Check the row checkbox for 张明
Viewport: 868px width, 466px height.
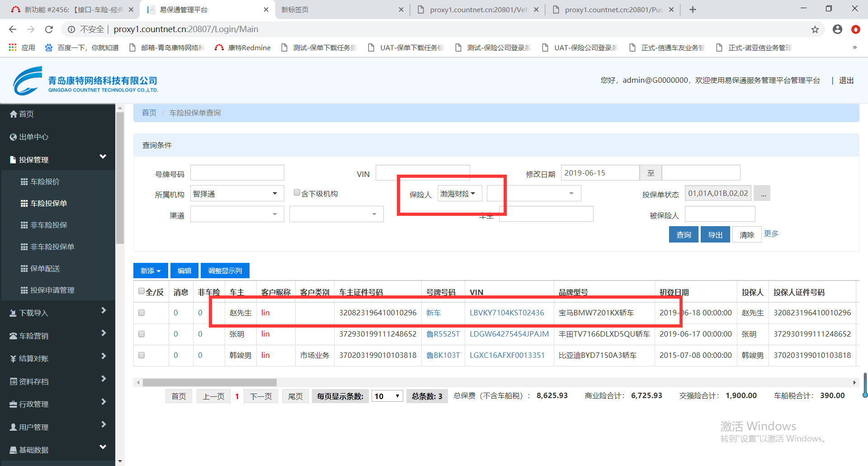(x=142, y=334)
